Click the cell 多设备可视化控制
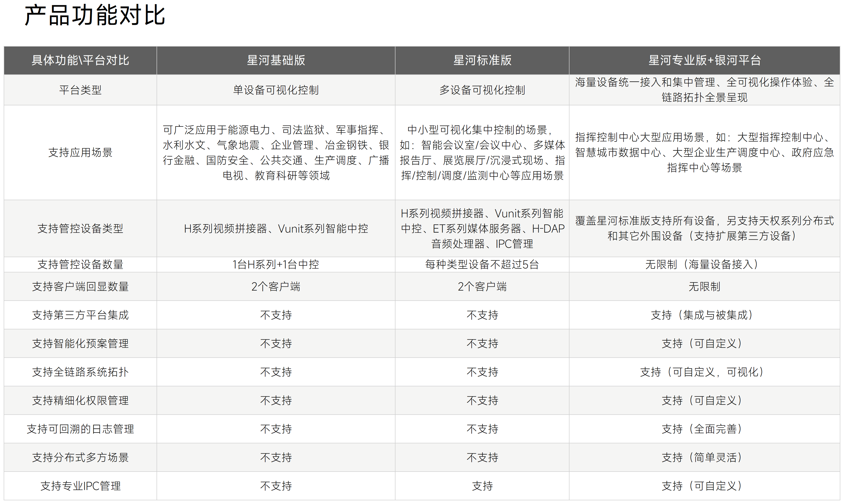Screen dimensions: 844x504 pos(482,90)
